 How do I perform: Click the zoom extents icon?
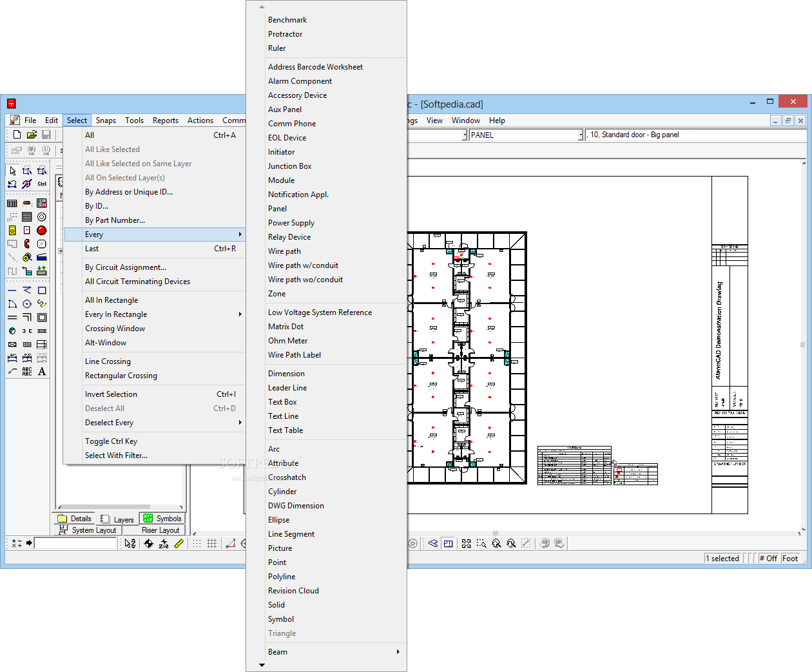(467, 543)
